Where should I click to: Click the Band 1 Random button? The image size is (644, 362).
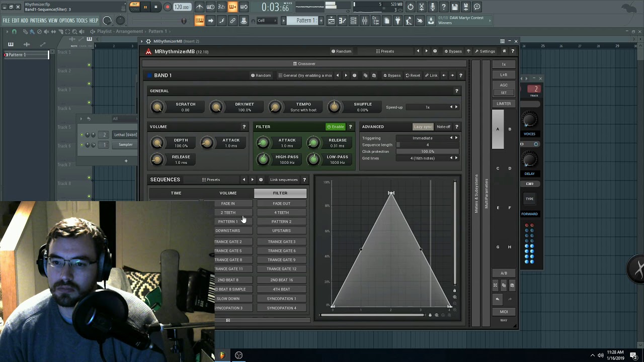[261, 75]
